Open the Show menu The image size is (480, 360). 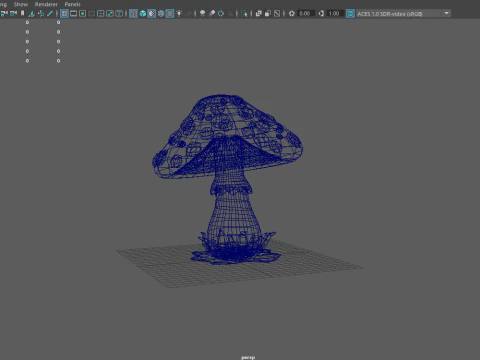[21, 4]
